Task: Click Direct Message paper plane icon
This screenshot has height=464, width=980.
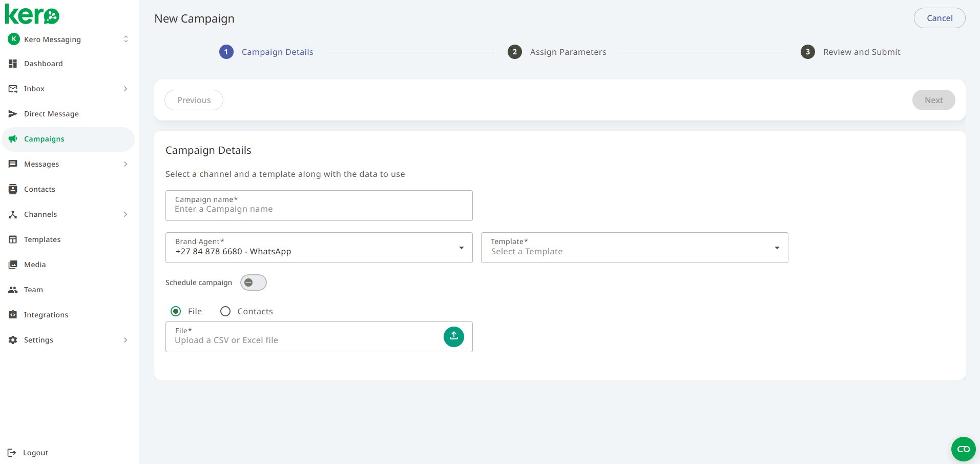Action: tap(13, 114)
